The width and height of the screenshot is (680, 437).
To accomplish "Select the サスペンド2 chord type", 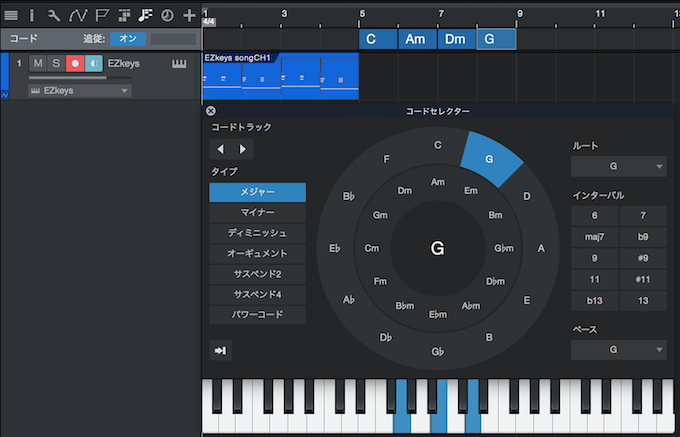I will click(x=258, y=274).
